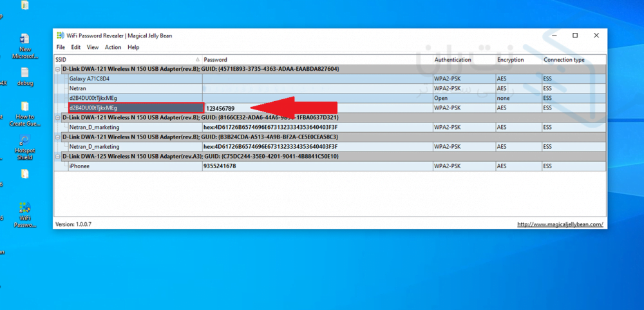Collapse the first D-Link DWA-121 adapter group
644x310 pixels.
58,69
